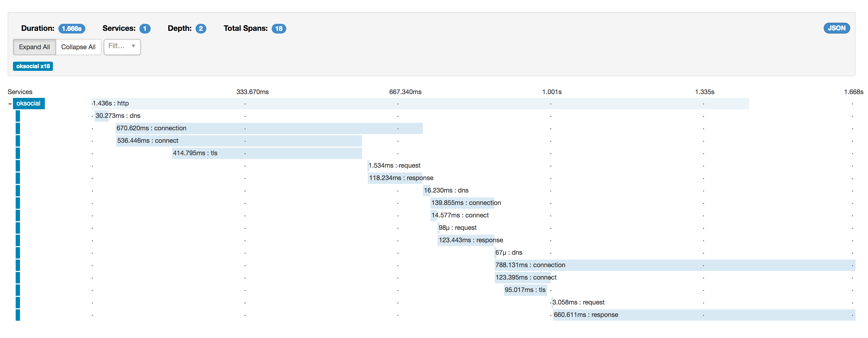
Task: Open the Filter services dropdown
Action: pos(122,47)
